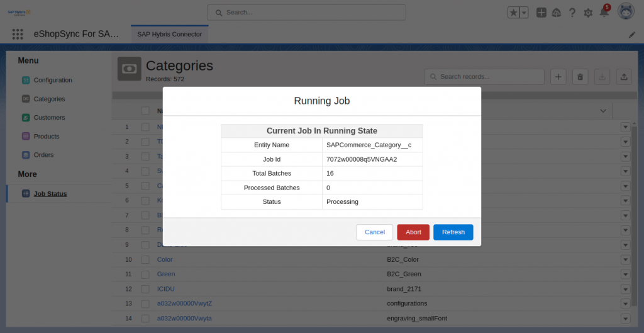
Task: Click the Search records field
Action: coord(484,77)
